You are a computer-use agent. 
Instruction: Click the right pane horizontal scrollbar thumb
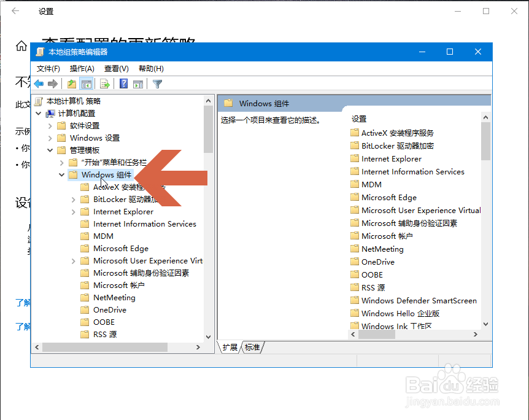pos(377,334)
